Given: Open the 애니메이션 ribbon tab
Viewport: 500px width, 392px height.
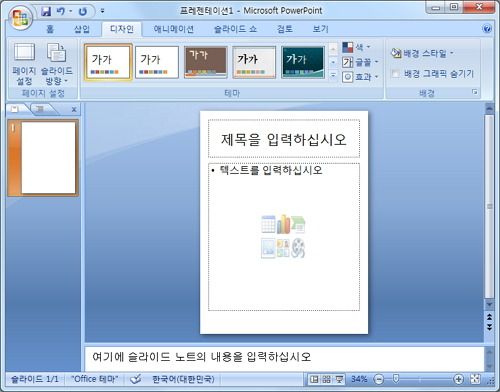Looking at the screenshot, I should coord(174,29).
